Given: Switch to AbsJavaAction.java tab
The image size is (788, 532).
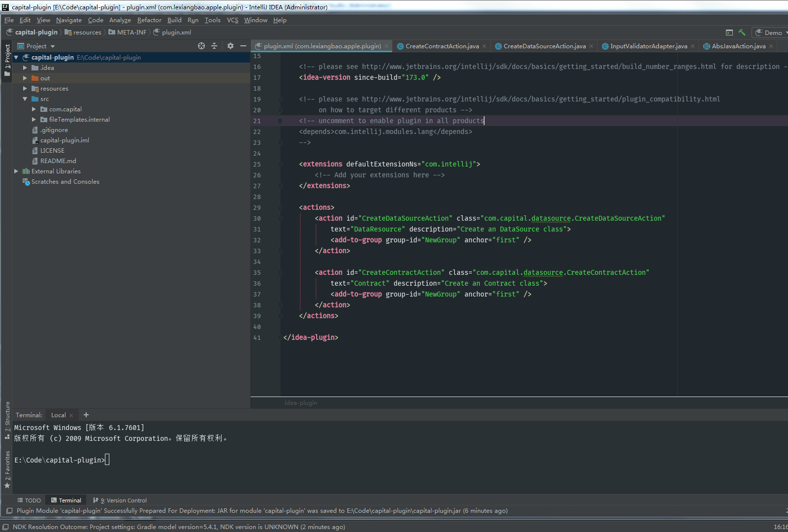Looking at the screenshot, I should (x=738, y=46).
